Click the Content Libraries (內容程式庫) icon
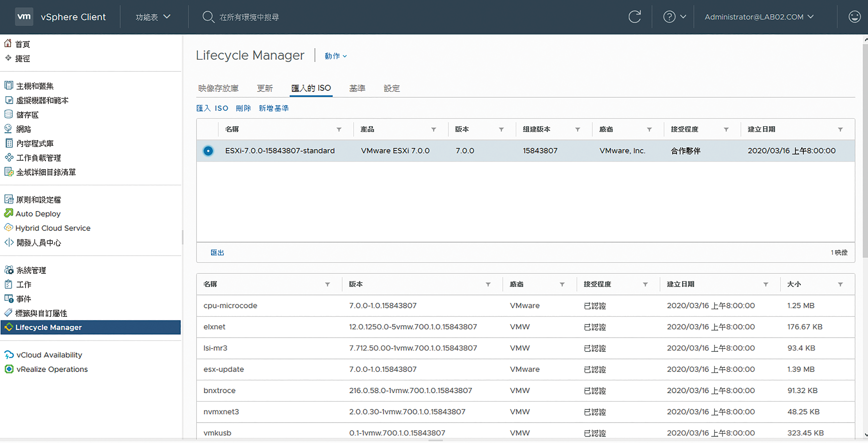Image resolution: width=868 pixels, height=443 pixels. pos(9,143)
